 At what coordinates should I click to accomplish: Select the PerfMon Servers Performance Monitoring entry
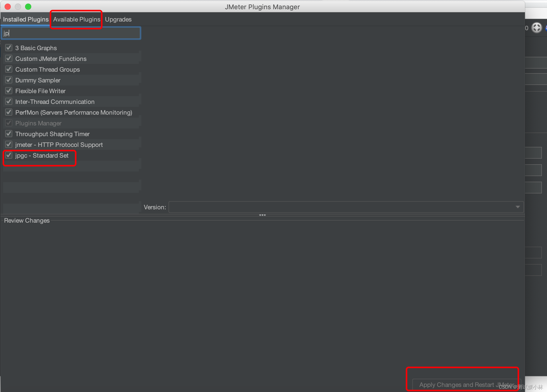[73, 113]
